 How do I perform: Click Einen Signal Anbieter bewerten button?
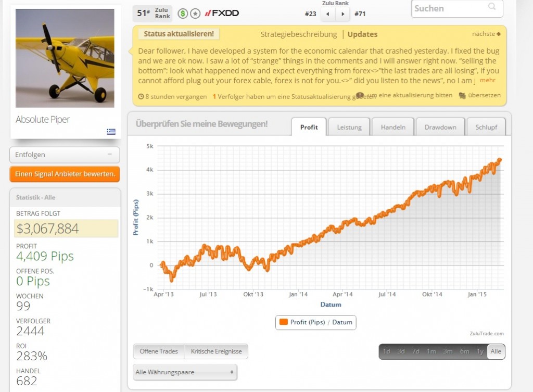click(x=65, y=174)
